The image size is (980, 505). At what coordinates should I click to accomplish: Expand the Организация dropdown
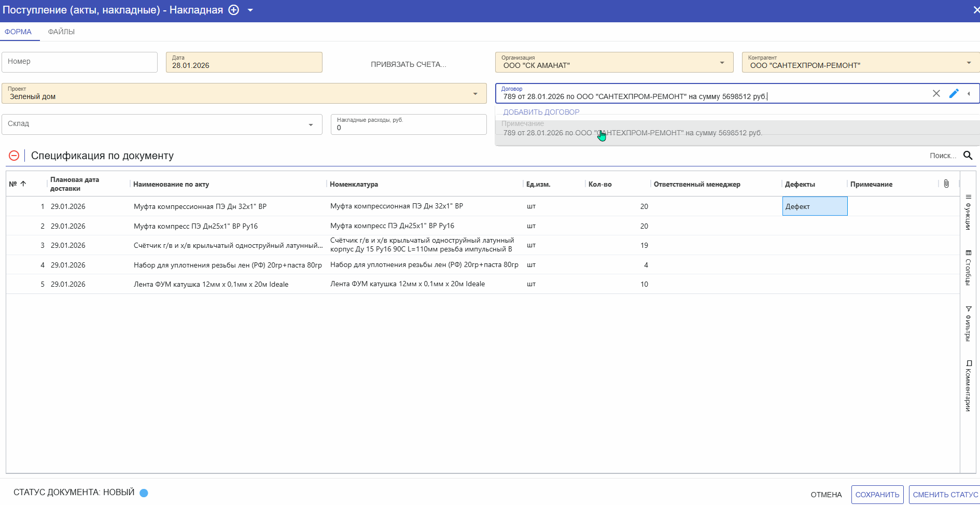click(722, 63)
